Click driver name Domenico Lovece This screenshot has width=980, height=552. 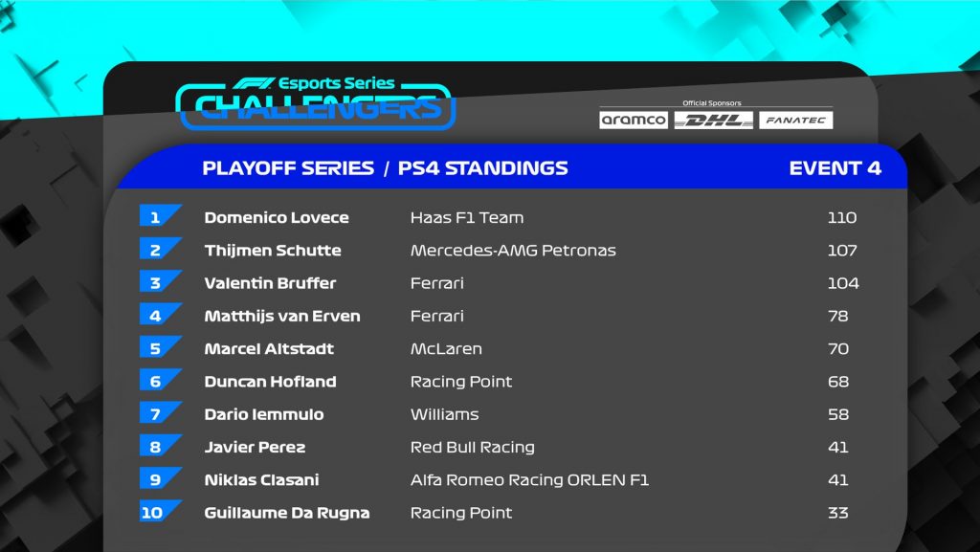tap(277, 217)
